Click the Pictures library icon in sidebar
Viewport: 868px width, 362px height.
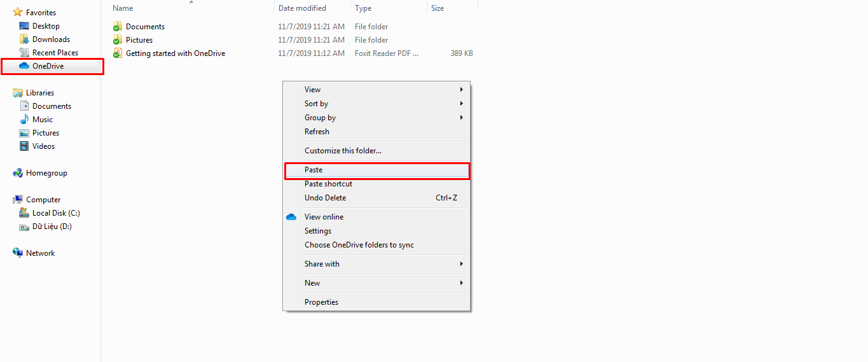coord(24,133)
